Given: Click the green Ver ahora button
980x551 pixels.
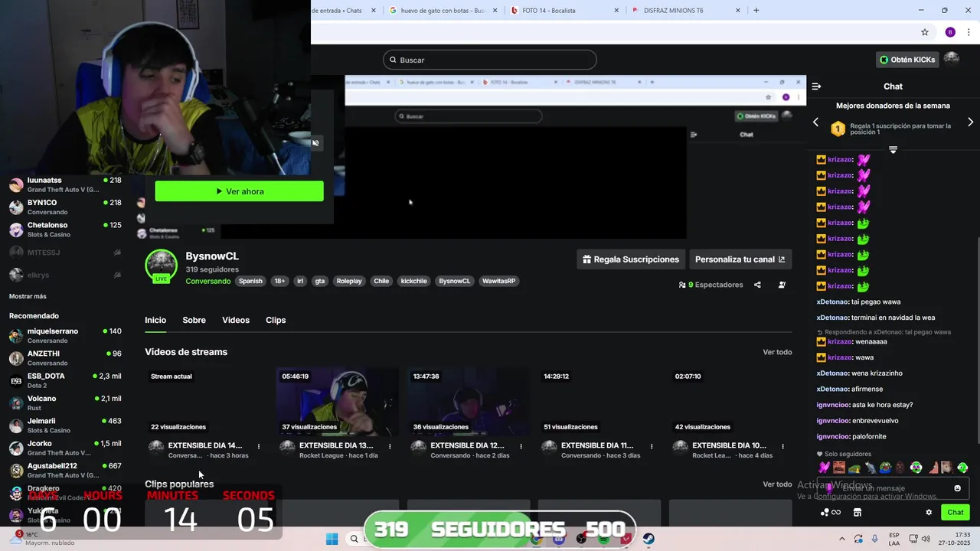Looking at the screenshot, I should 239,191.
